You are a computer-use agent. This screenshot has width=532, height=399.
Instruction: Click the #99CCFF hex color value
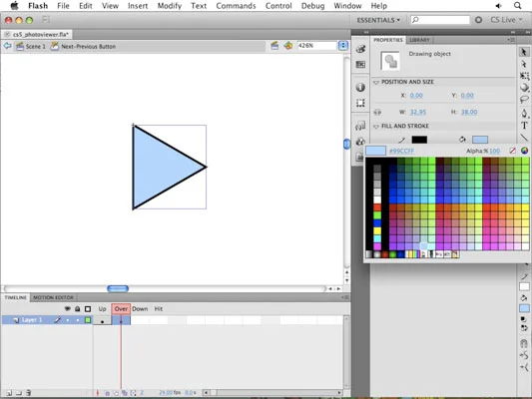(401, 151)
